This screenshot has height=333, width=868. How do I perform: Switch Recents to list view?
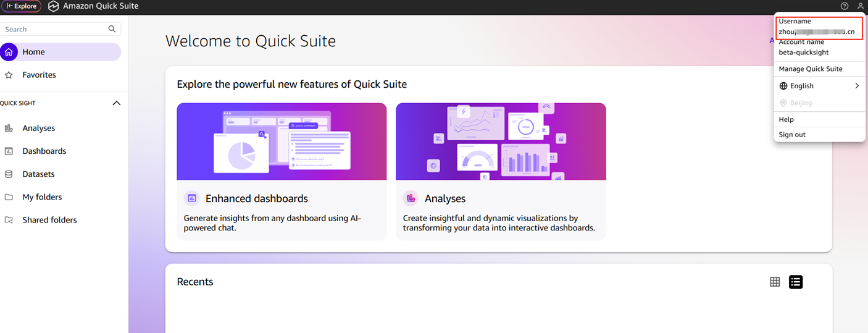[x=796, y=282]
